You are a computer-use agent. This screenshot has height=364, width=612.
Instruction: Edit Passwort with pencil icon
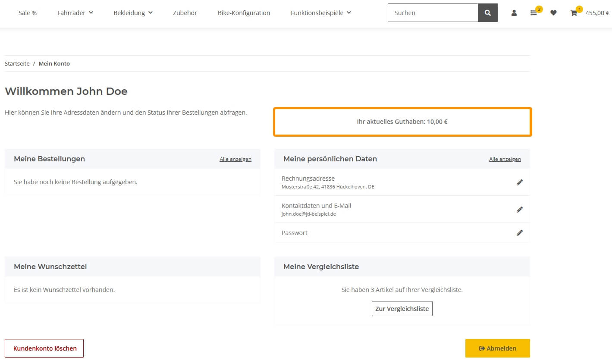(x=520, y=233)
